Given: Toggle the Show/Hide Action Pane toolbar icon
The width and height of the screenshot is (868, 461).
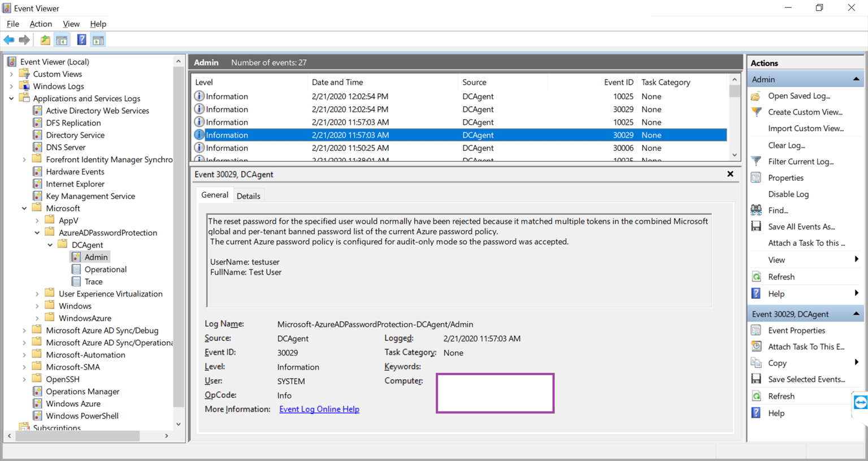Looking at the screenshot, I should coord(98,40).
